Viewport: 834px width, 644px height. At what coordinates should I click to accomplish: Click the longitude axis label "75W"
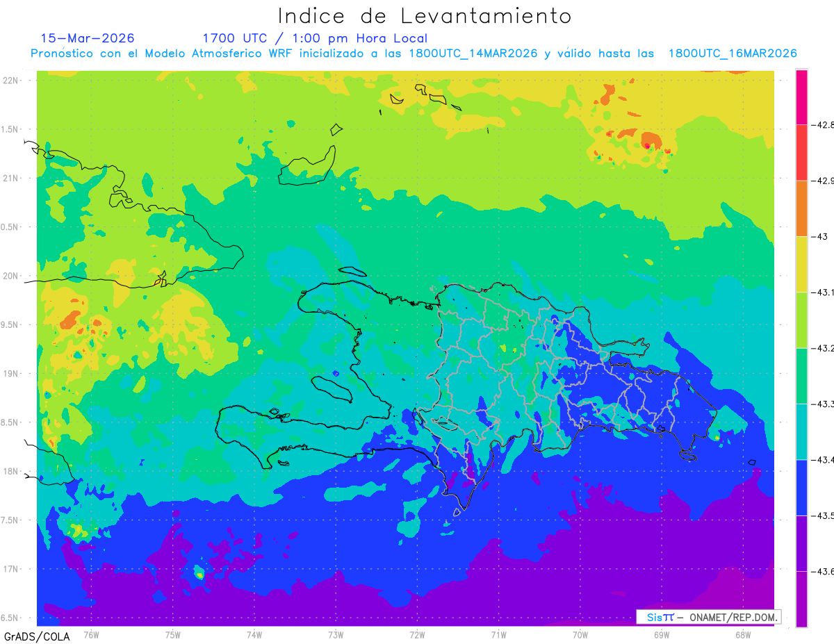point(173,634)
